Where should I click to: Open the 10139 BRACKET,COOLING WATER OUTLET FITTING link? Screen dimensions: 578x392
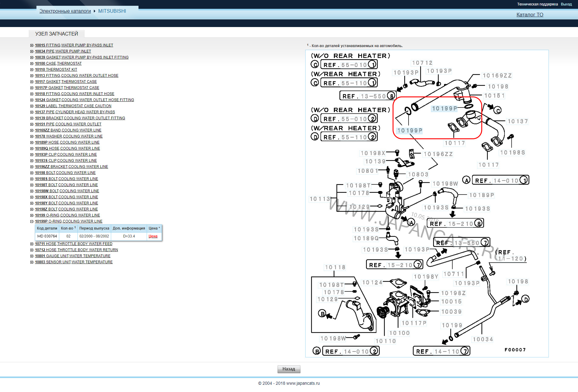(80, 118)
